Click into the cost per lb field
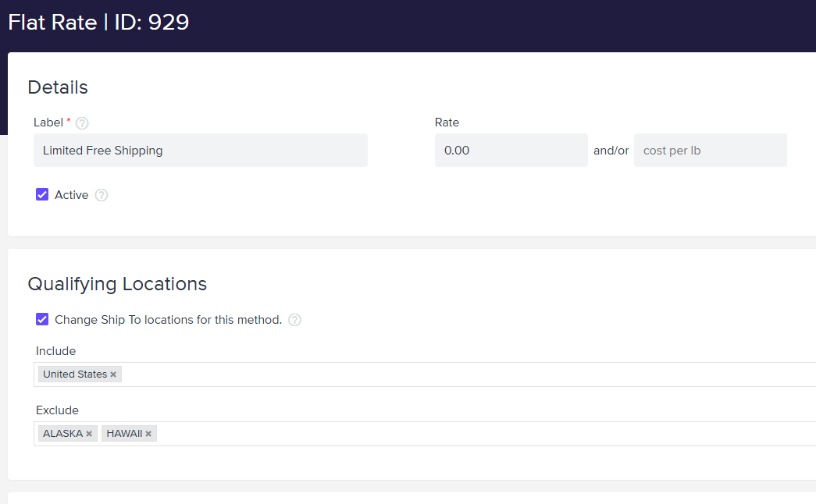The width and height of the screenshot is (816, 504). pyautogui.click(x=710, y=151)
